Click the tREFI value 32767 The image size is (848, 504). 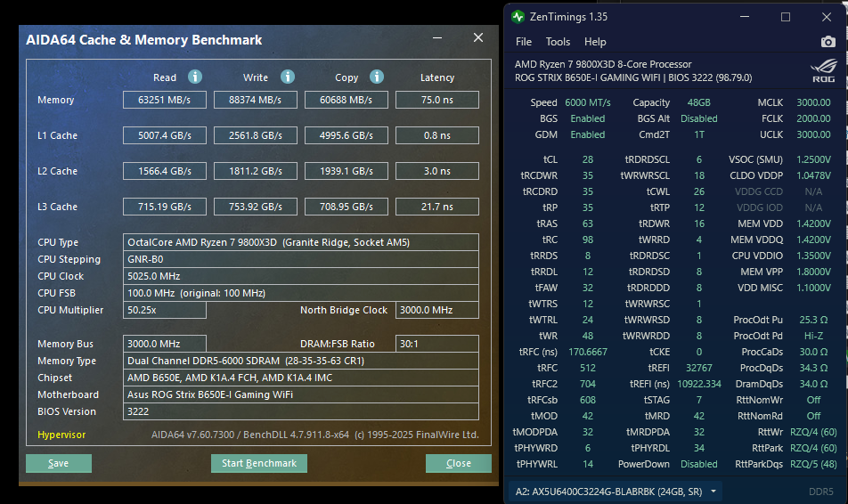coord(698,368)
